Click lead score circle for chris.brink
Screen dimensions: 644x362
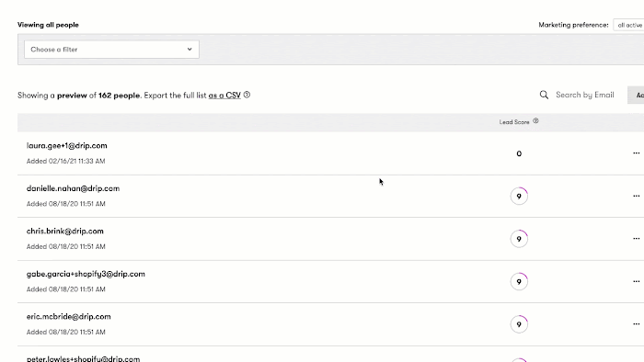click(519, 239)
